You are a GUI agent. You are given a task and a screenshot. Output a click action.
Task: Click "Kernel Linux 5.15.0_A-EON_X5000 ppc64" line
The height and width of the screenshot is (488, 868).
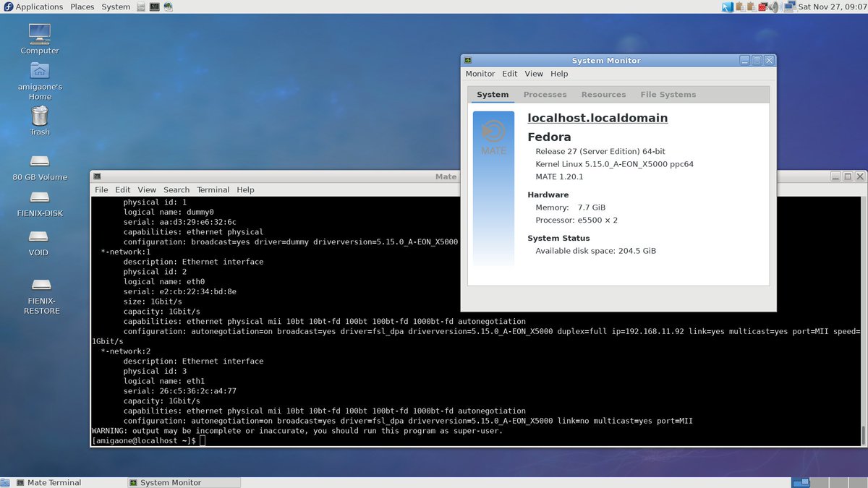[x=614, y=164]
